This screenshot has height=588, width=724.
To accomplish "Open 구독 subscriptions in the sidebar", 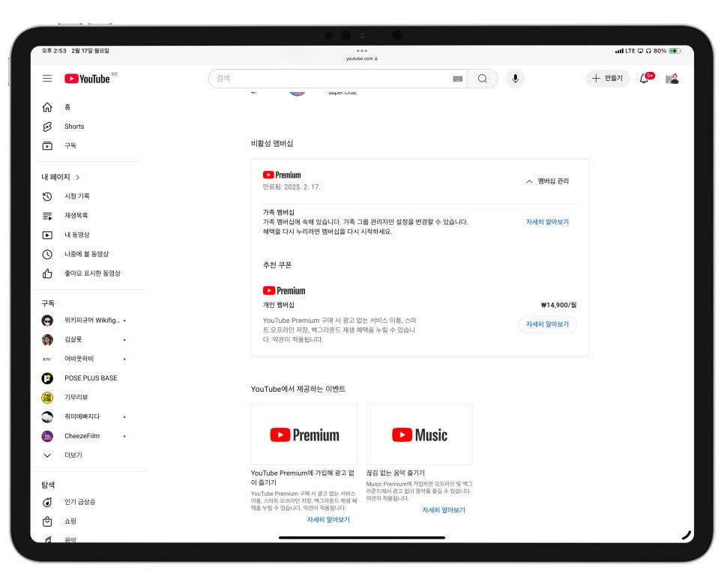I will point(70,146).
